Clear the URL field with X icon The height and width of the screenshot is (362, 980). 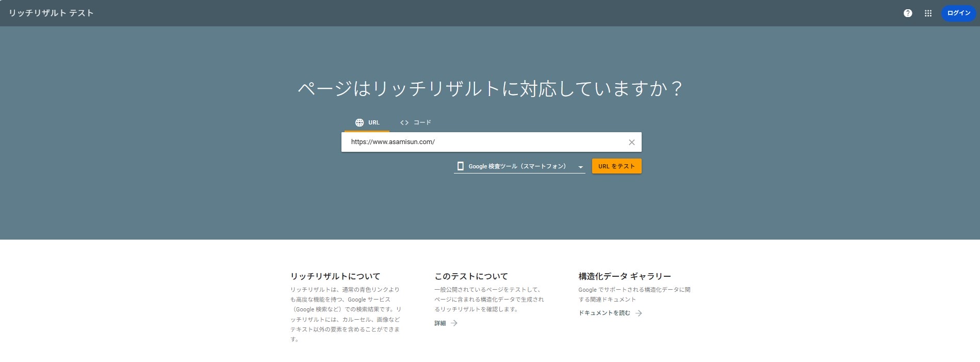(631, 142)
